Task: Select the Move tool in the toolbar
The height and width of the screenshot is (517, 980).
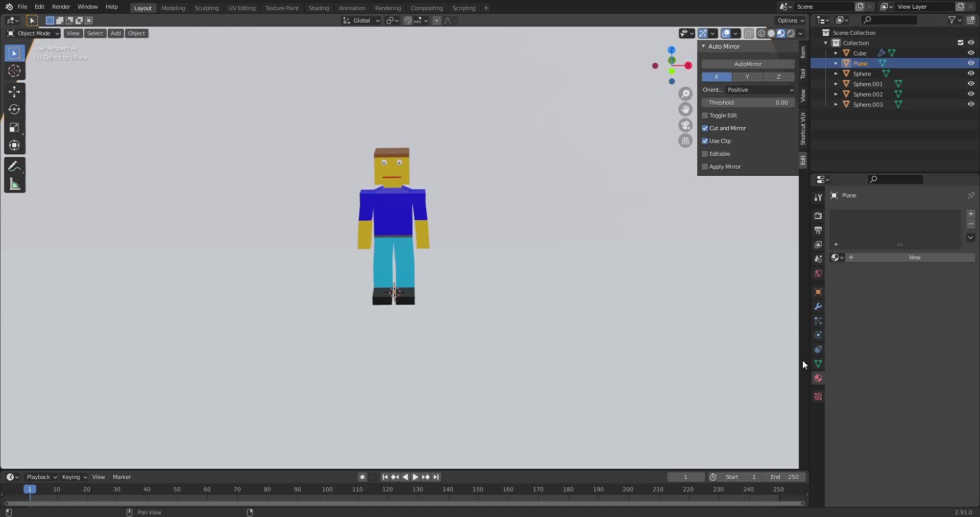Action: pyautogui.click(x=14, y=91)
